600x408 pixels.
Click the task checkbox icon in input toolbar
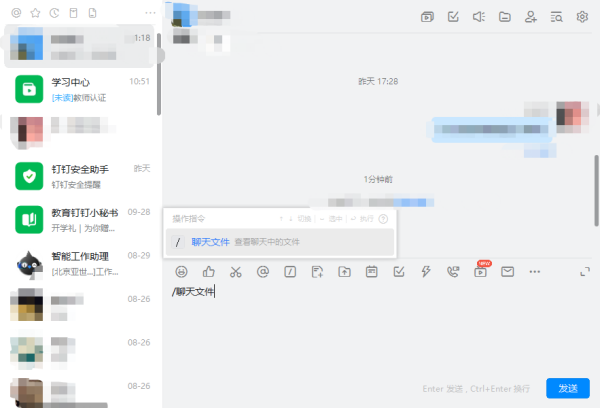[399, 272]
